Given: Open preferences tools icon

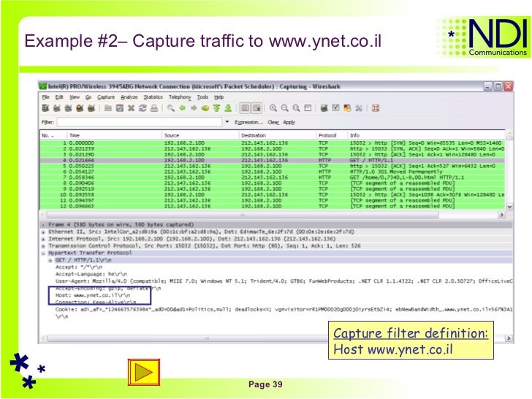Looking at the screenshot, I should tap(359, 108).
